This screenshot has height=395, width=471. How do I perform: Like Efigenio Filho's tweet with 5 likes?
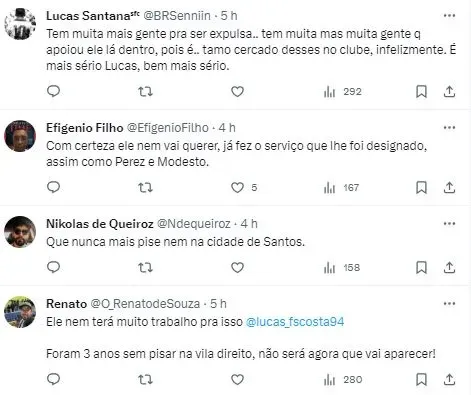(237, 188)
